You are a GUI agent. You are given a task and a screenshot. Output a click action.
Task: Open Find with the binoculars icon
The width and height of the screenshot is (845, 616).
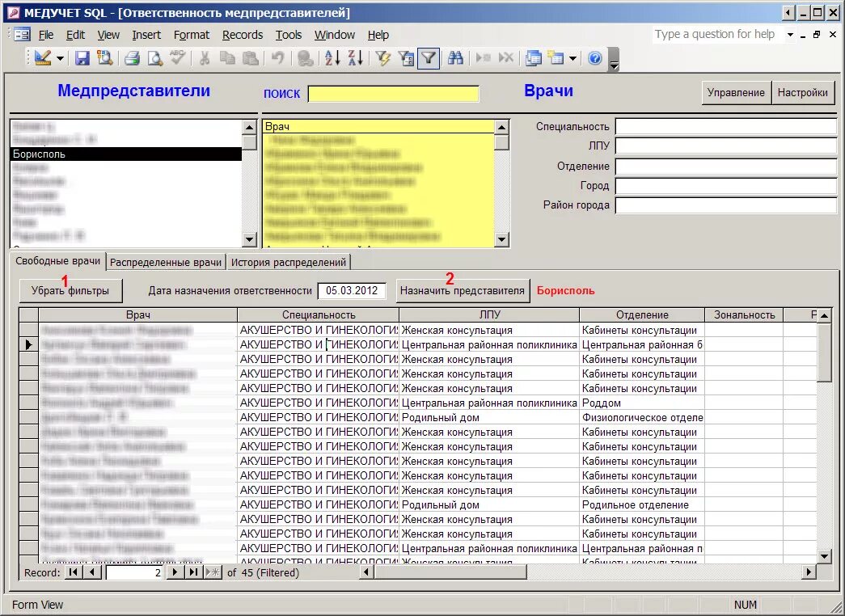pos(455,57)
